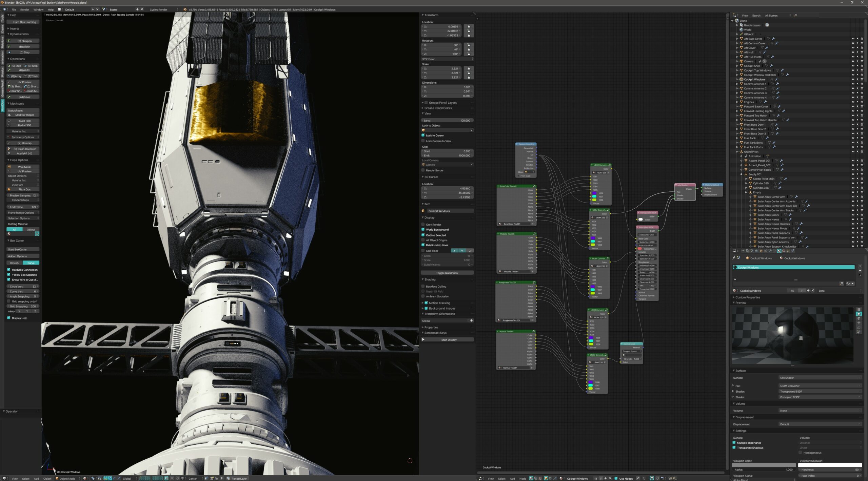Click the Viewport Specular color swatch

830,465
